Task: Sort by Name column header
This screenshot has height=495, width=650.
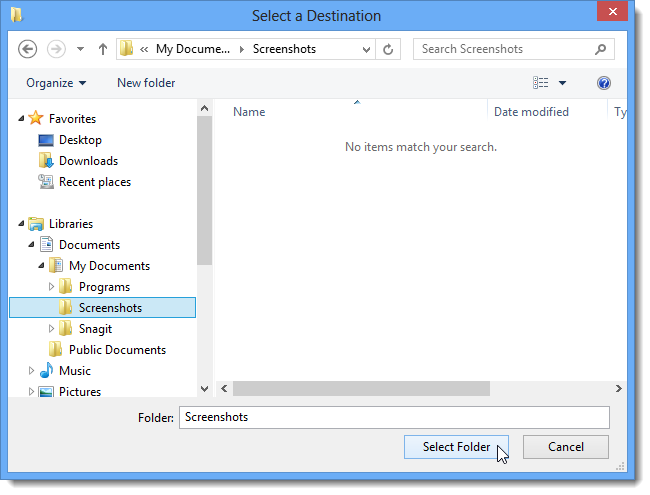Action: point(249,112)
